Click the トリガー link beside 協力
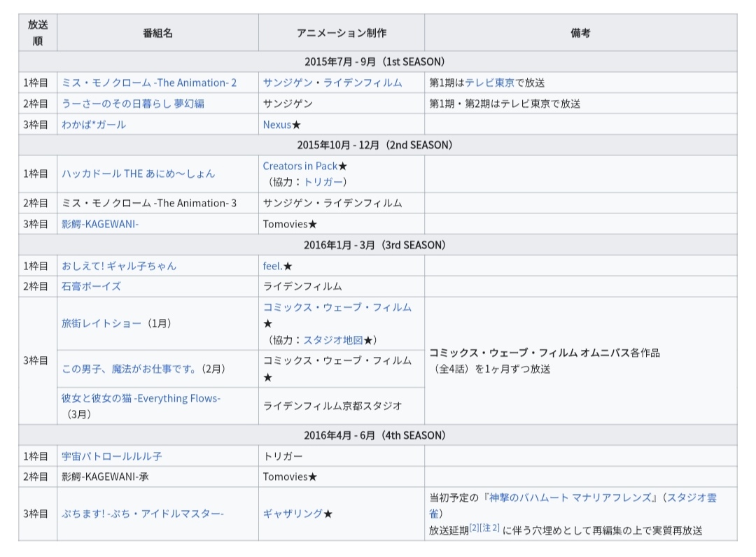Image resolution: width=756 pixels, height=557 pixels. (323, 182)
